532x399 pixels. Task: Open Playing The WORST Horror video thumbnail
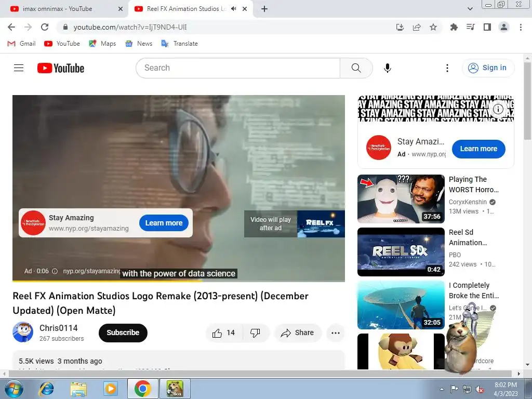click(x=401, y=199)
